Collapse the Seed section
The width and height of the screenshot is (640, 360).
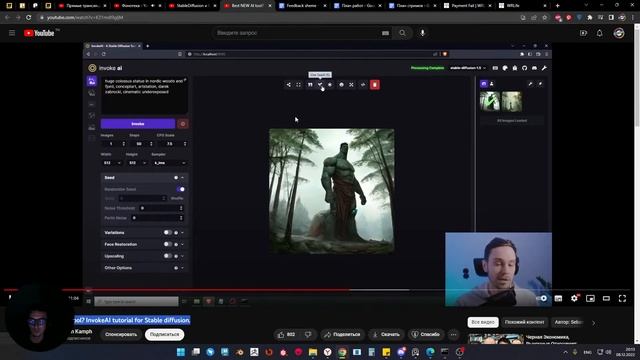(x=182, y=178)
